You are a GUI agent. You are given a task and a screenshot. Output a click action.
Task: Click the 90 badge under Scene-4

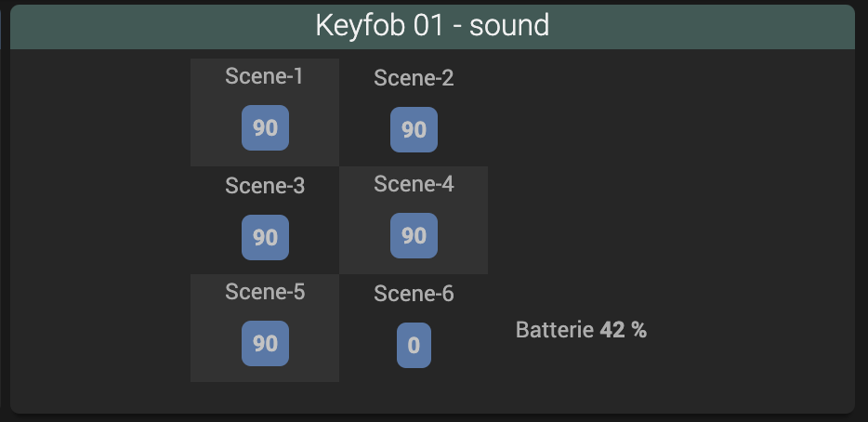(x=414, y=236)
